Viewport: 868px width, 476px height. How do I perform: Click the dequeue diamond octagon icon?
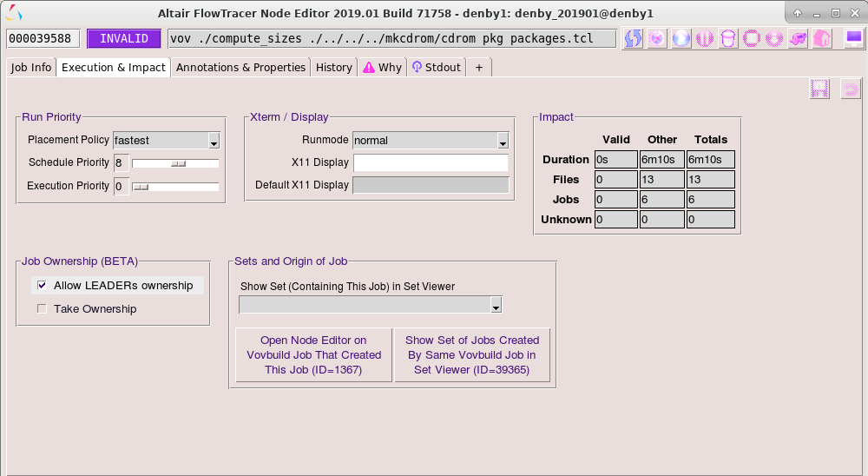tap(774, 39)
